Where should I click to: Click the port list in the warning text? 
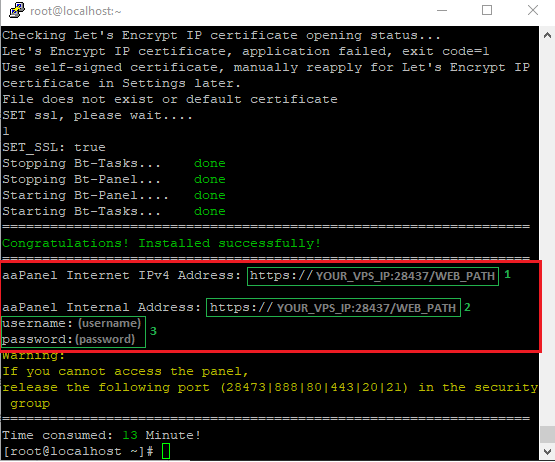(x=314, y=387)
